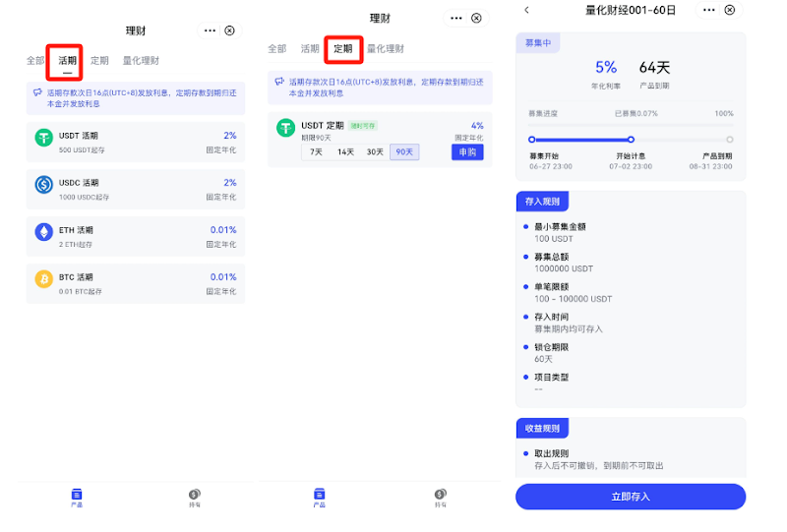The height and width of the screenshot is (532, 787).
Task: Open the 存入规则 section header
Action: click(542, 202)
